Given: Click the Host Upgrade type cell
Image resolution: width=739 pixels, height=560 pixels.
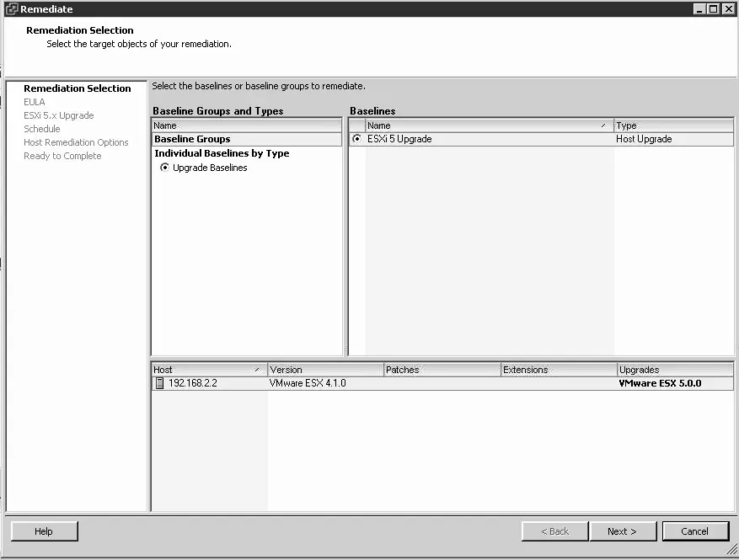Looking at the screenshot, I should (x=644, y=139).
